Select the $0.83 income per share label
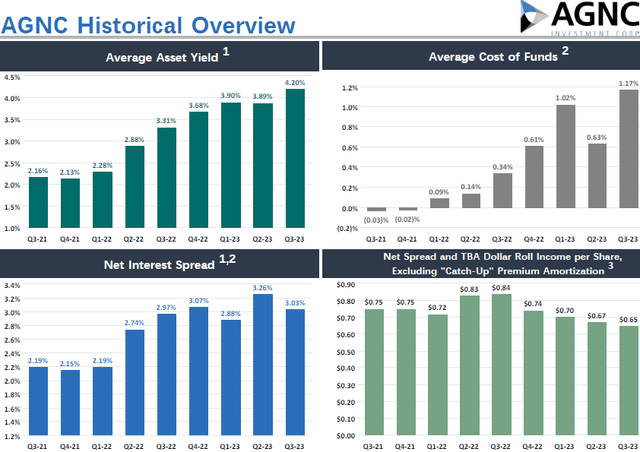This screenshot has height=452, width=640. click(x=469, y=289)
